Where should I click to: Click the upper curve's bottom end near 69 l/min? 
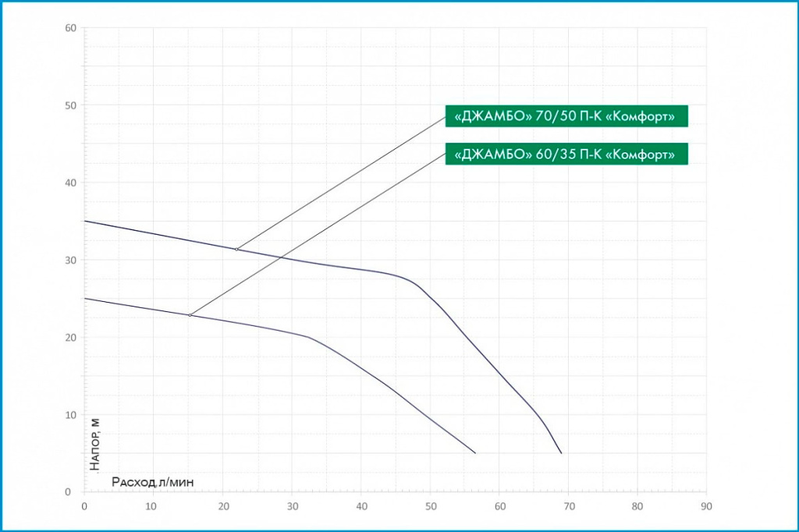(561, 452)
